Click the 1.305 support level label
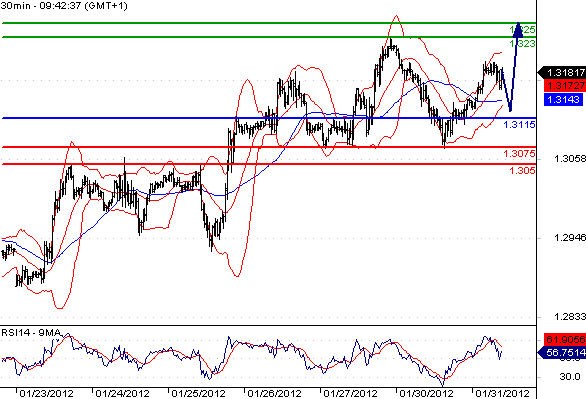 (x=522, y=171)
